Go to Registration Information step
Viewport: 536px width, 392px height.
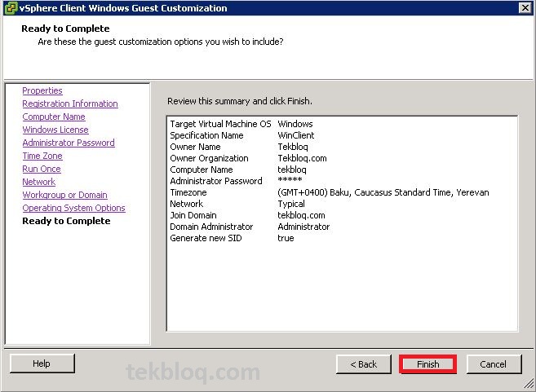70,104
